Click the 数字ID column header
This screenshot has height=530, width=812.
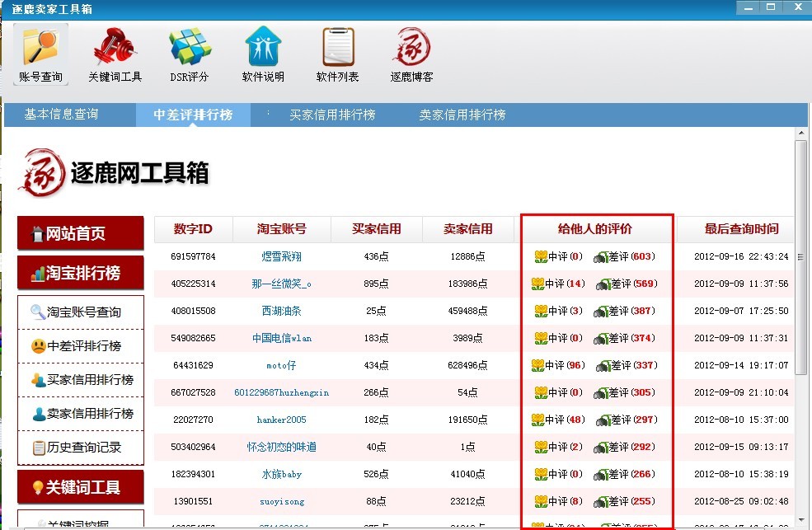coord(193,229)
